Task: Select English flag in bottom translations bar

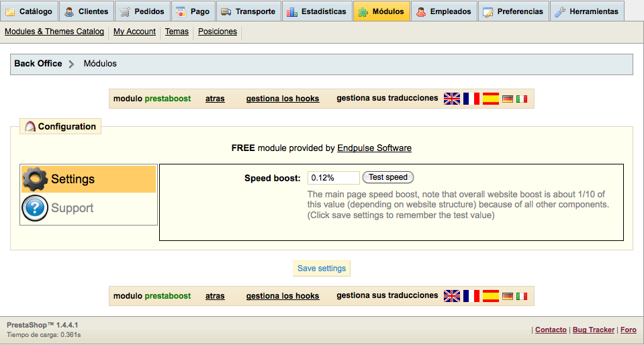Action: [x=452, y=296]
